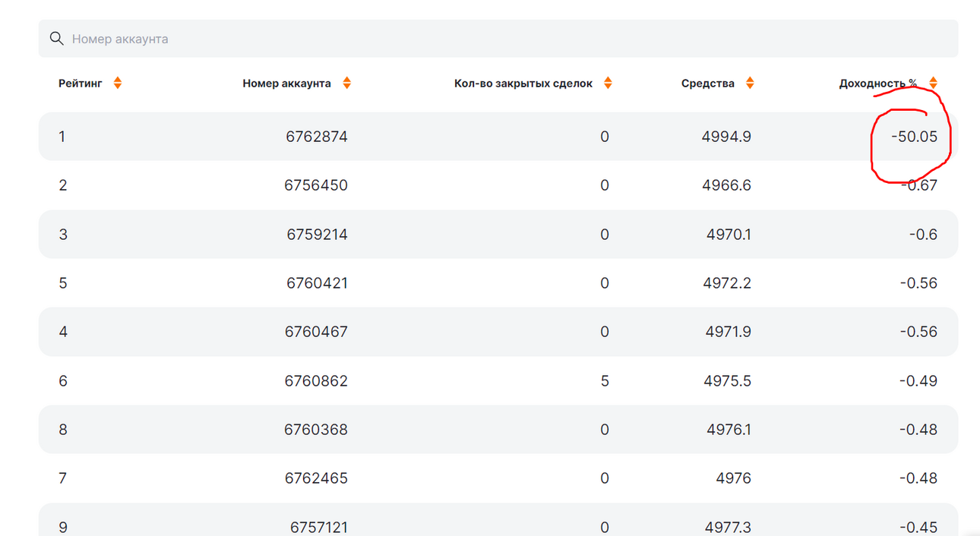Screen dimensions: 980x536
Task: Select account number 6762465
Action: coord(317,478)
